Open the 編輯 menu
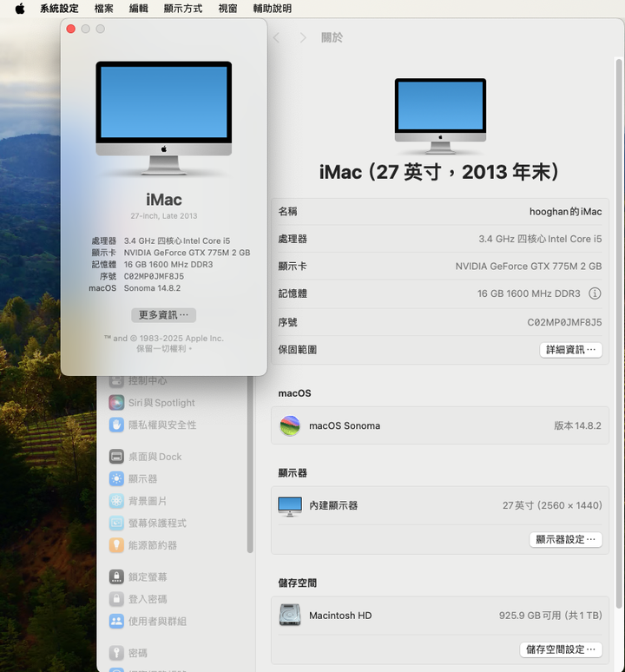This screenshot has height=672, width=625. (x=138, y=9)
